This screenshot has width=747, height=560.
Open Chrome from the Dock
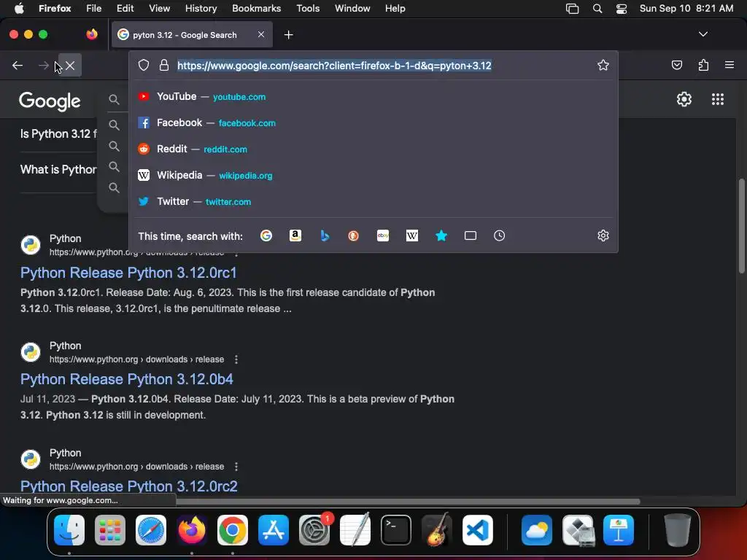point(233,530)
